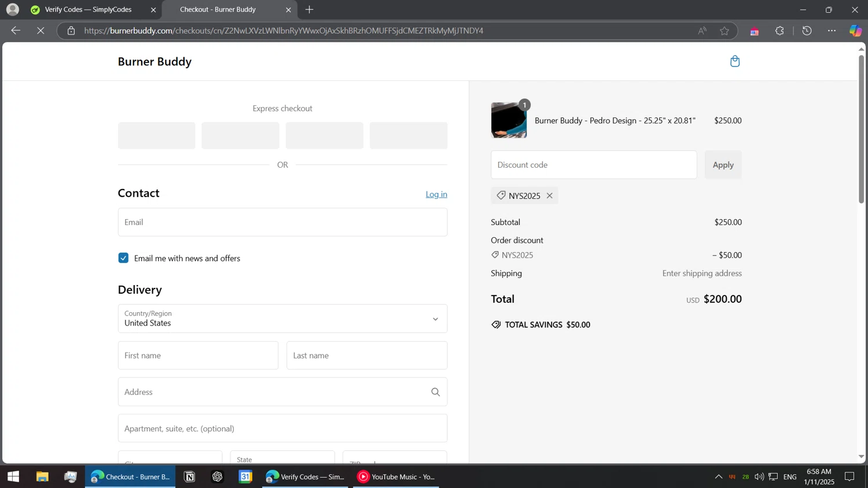Switch to Verify Codes taskbar window
The width and height of the screenshot is (868, 488).
[x=305, y=476]
